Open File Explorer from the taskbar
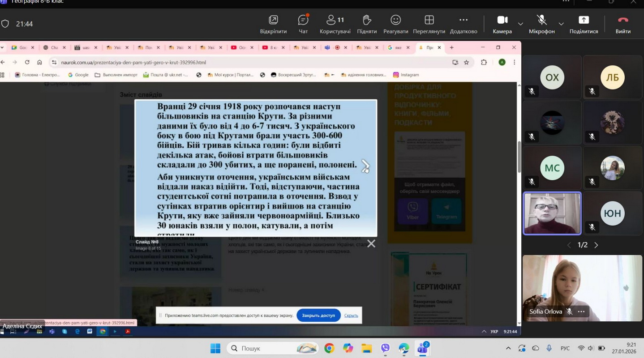644x358 pixels. tap(366, 348)
